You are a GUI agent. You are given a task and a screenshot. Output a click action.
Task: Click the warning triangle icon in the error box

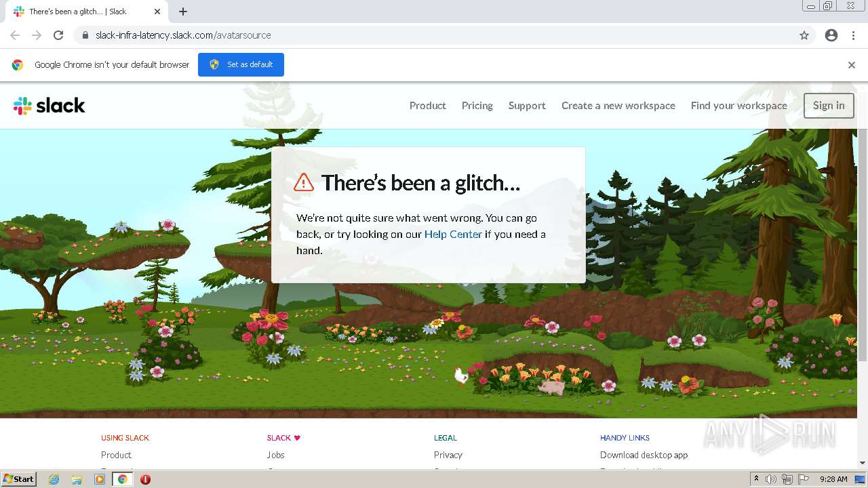[x=304, y=182]
